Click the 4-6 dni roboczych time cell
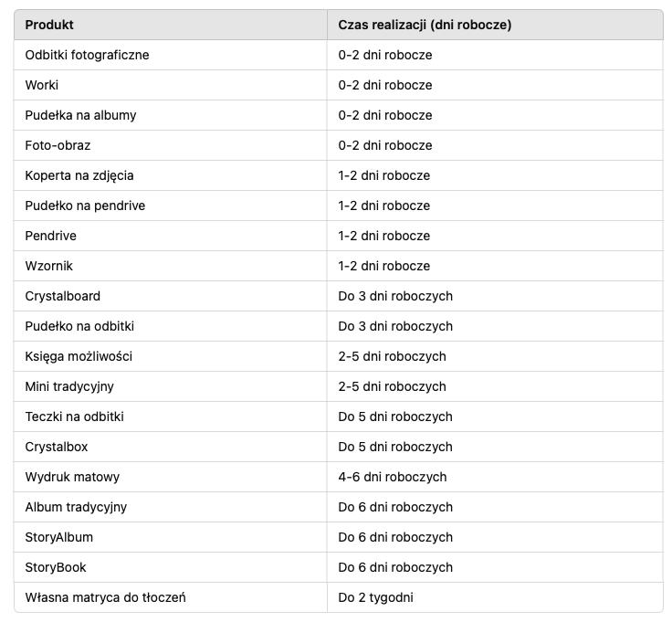The height and width of the screenshot is (622, 672). tap(393, 477)
